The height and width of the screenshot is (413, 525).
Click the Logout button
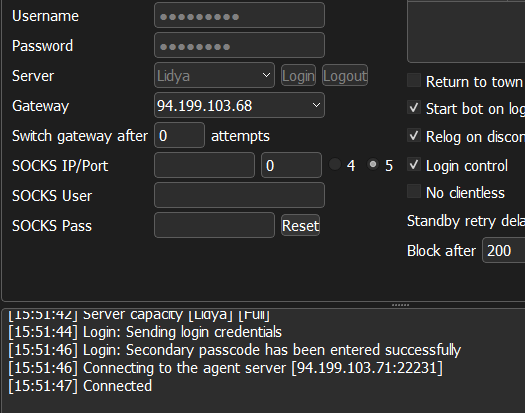coord(345,76)
